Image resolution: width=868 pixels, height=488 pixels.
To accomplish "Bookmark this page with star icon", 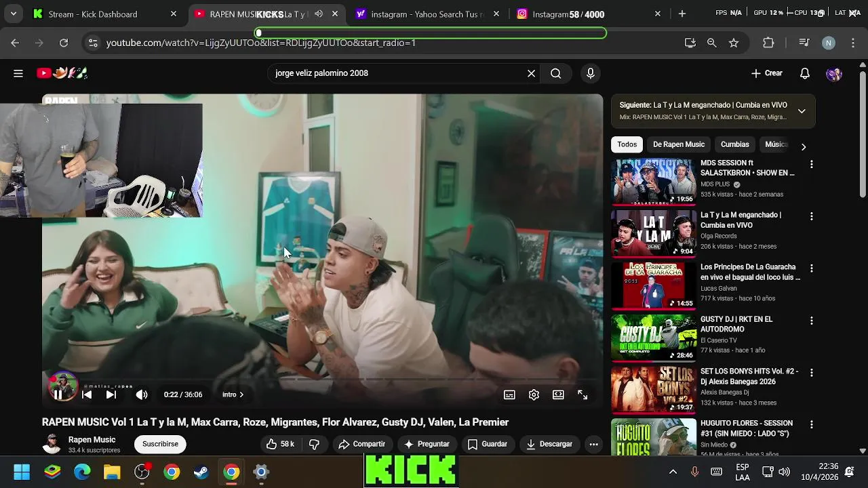I will pyautogui.click(x=734, y=43).
